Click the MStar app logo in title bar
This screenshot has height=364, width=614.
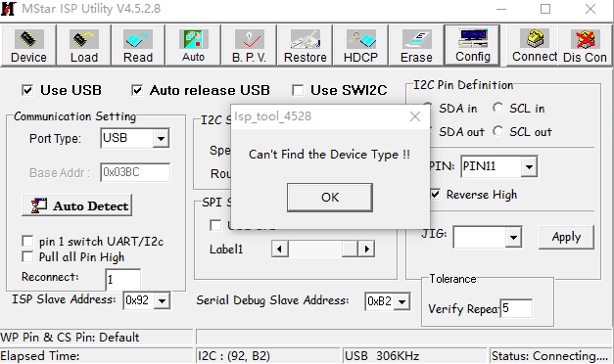(9, 9)
